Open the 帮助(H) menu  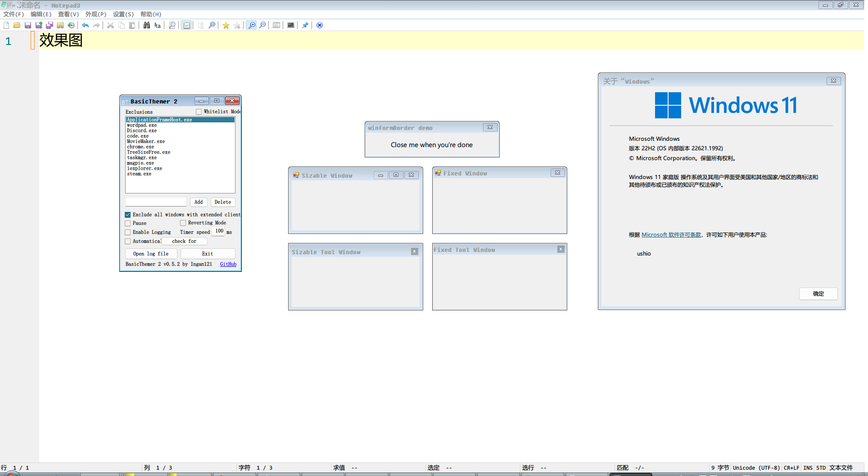151,14
